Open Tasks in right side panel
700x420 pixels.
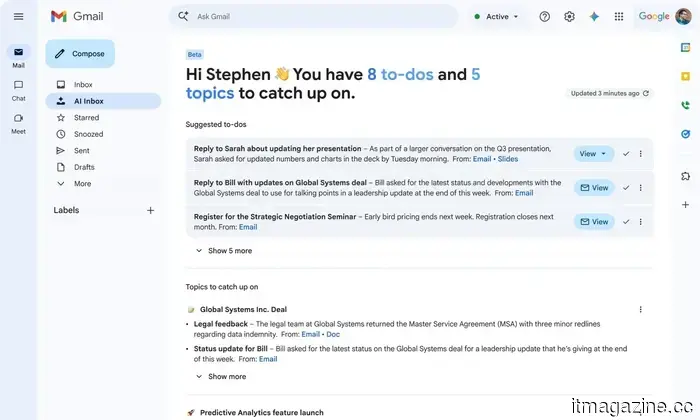tap(685, 134)
